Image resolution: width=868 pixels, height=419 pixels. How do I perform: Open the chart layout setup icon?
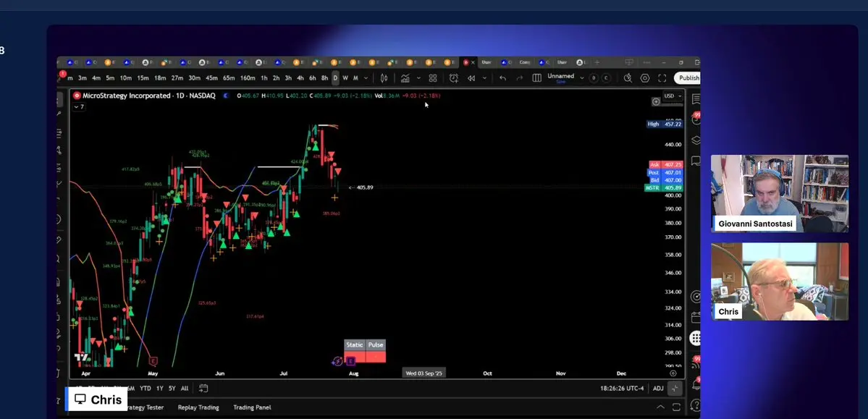(536, 78)
